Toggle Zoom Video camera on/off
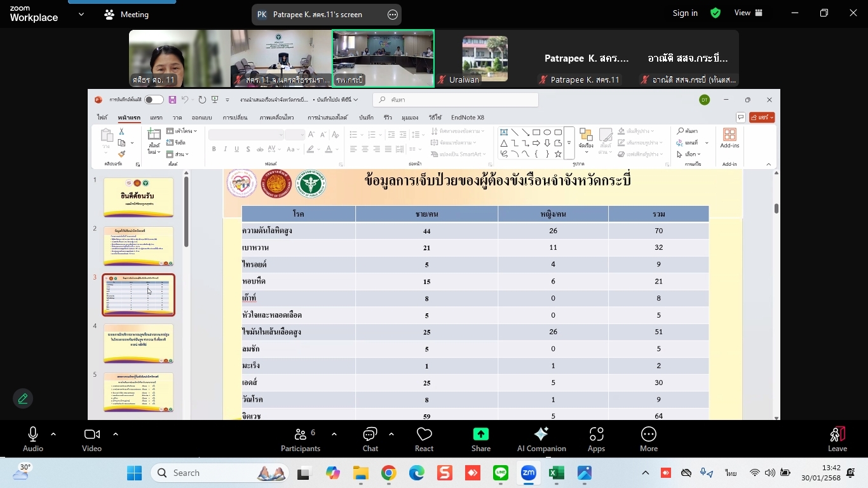This screenshot has width=868, height=488. pos(92,439)
